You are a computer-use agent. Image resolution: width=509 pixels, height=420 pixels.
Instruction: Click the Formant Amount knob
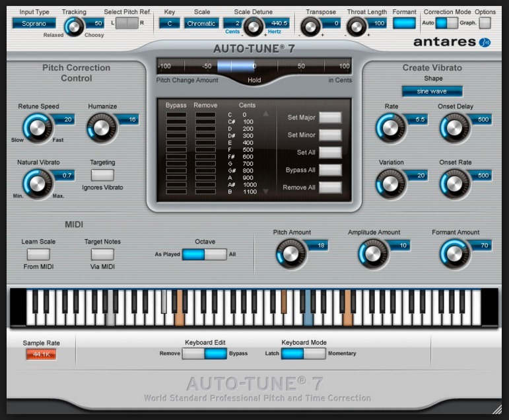coord(454,254)
